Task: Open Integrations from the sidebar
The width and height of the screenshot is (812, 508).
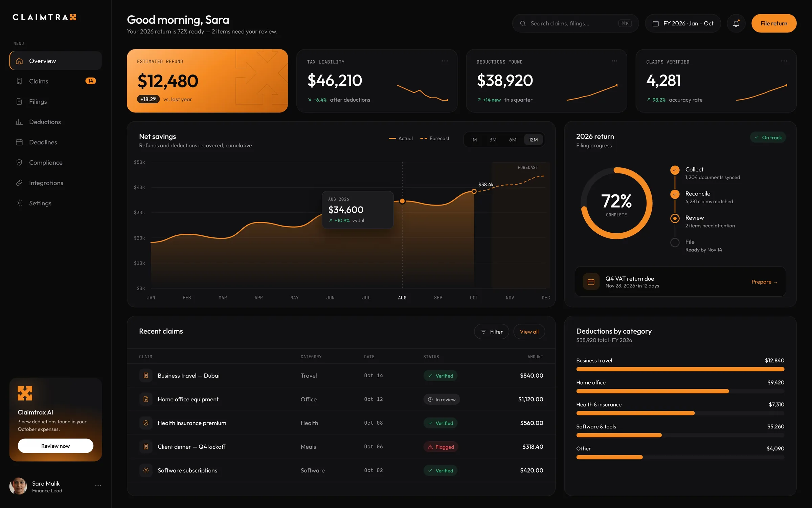Action: coord(56,183)
